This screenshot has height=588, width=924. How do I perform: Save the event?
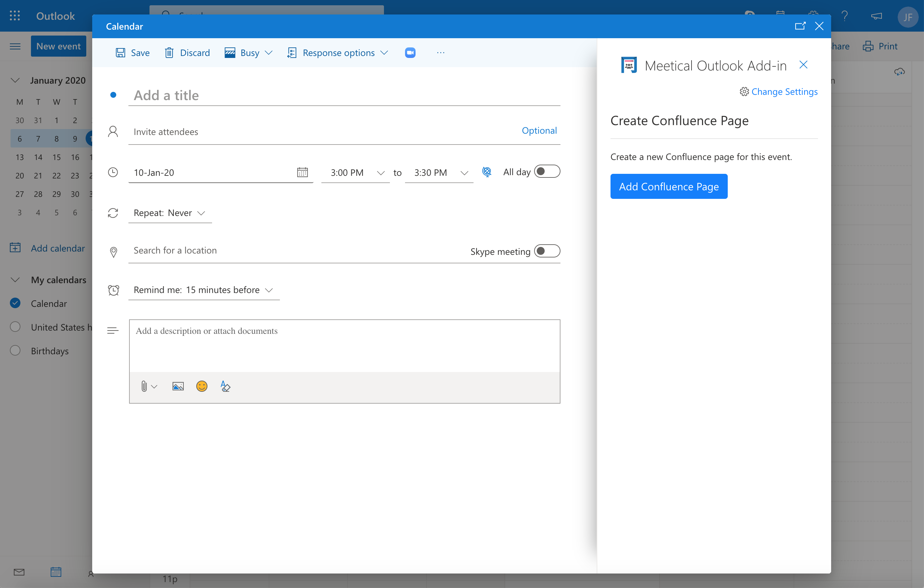coord(133,53)
